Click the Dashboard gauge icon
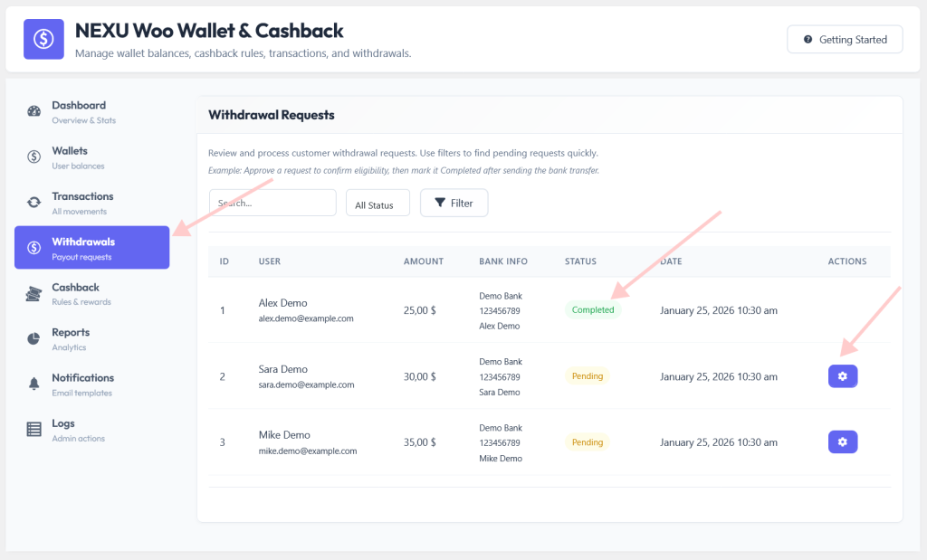 click(x=34, y=111)
